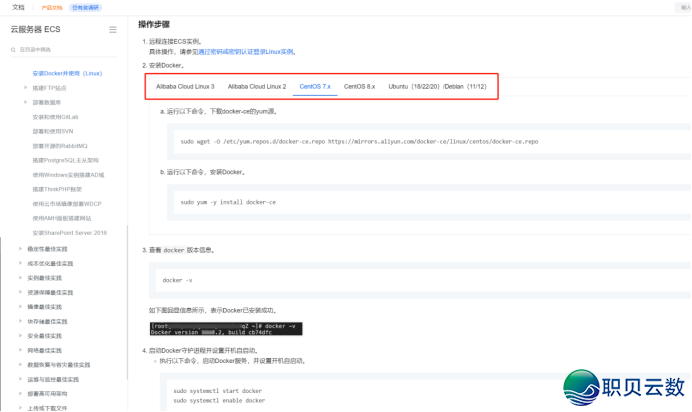Click the orange 产品文档 link in header
The image size is (692, 412).
(x=52, y=7)
